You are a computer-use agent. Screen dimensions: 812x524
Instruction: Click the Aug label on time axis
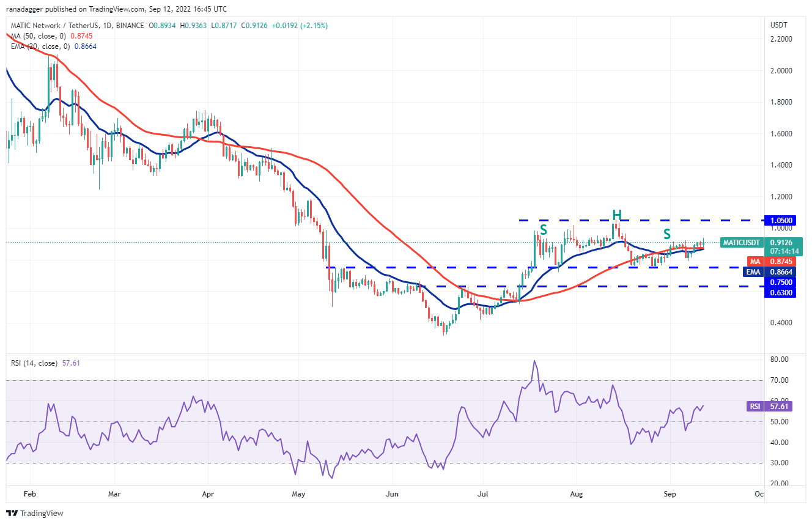pos(575,492)
